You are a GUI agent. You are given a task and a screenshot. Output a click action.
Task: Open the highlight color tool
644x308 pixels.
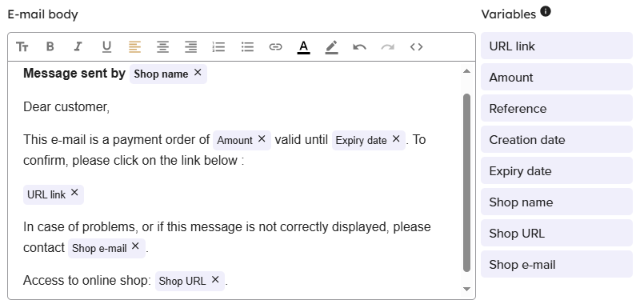click(x=331, y=47)
